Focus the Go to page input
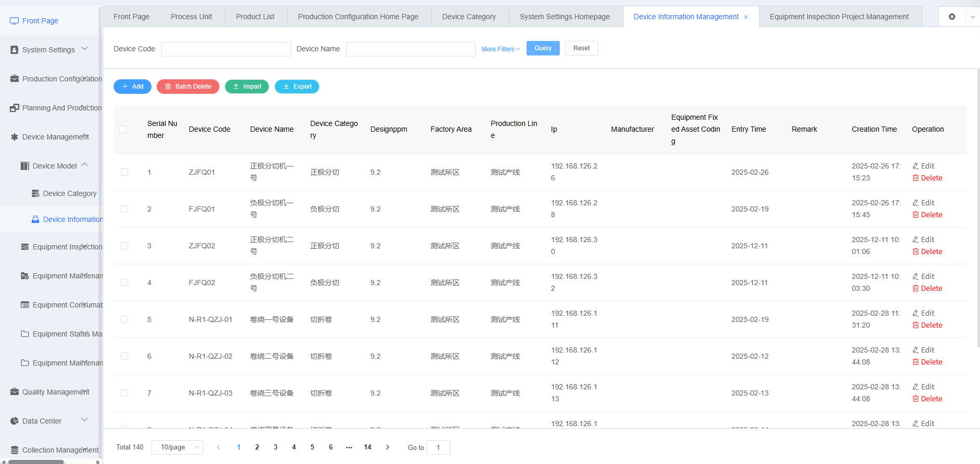 (438, 447)
